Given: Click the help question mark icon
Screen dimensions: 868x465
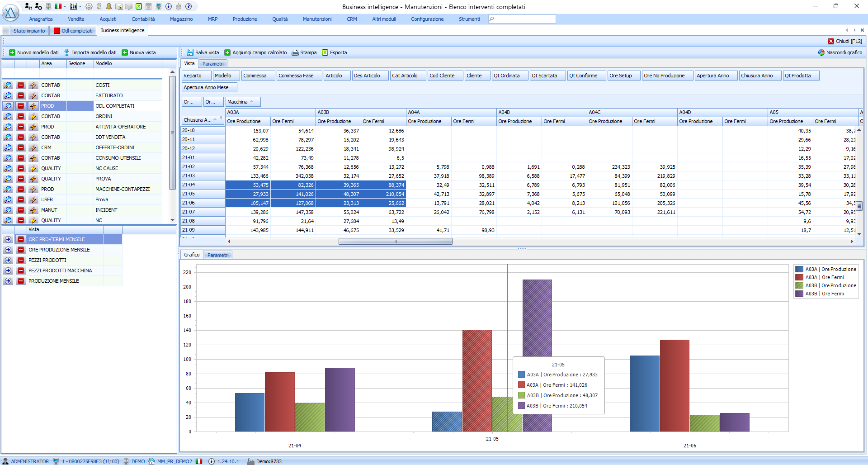Looking at the screenshot, I should 189,6.
